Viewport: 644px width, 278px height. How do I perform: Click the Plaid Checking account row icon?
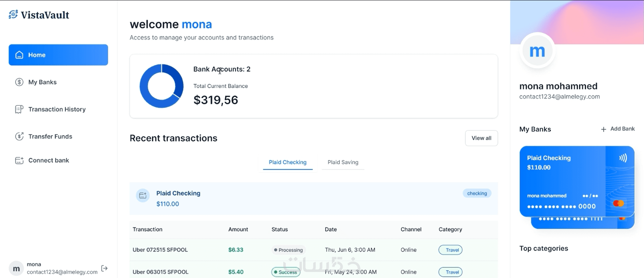tap(143, 195)
